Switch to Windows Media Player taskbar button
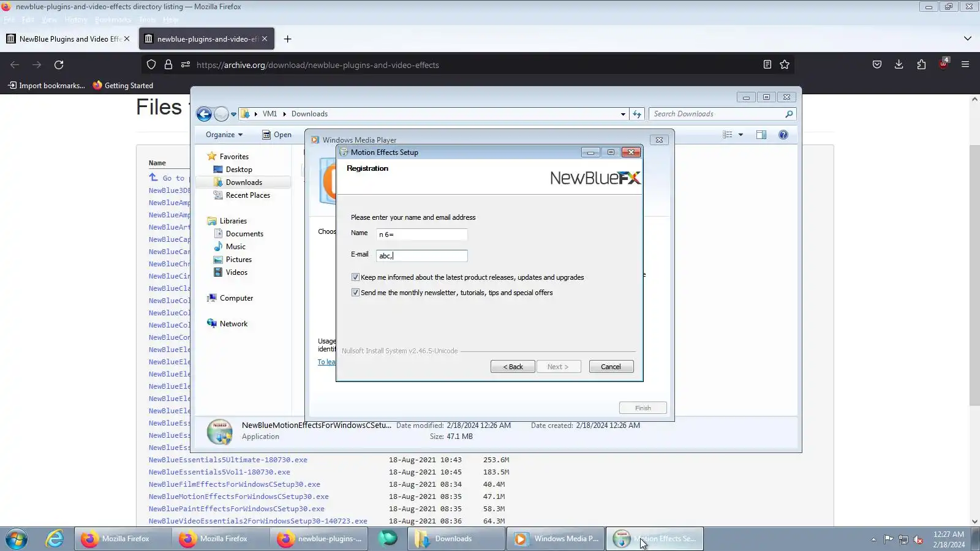Screen dimensions: 980x551 (x=556, y=539)
